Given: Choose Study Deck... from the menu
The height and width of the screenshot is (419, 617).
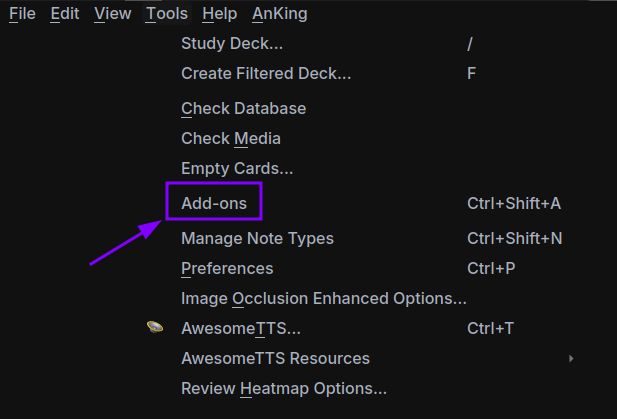Looking at the screenshot, I should click(232, 43).
